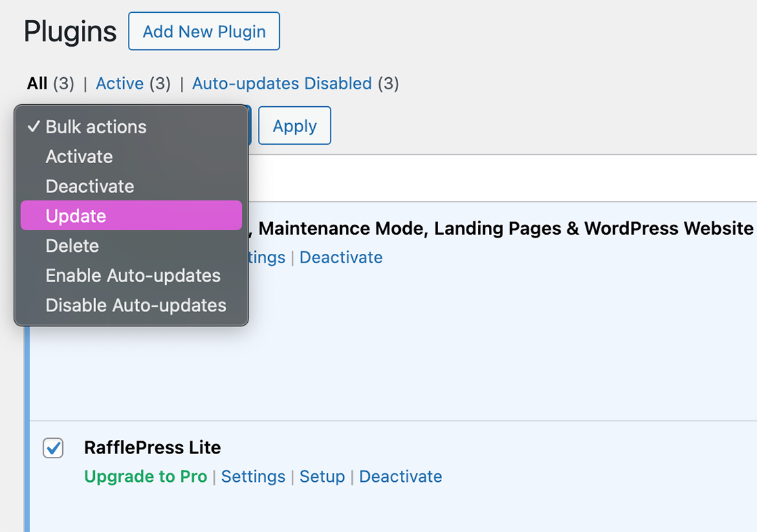Open the "Auto-updates Disabled (3)" filter
Image resolution: width=757 pixels, height=532 pixels.
pyautogui.click(x=282, y=83)
